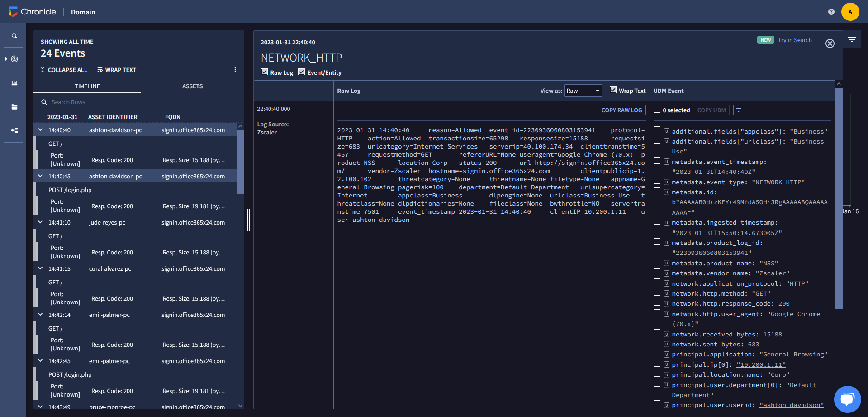Open the chat support bubble
The image size is (868, 417).
pos(848,399)
